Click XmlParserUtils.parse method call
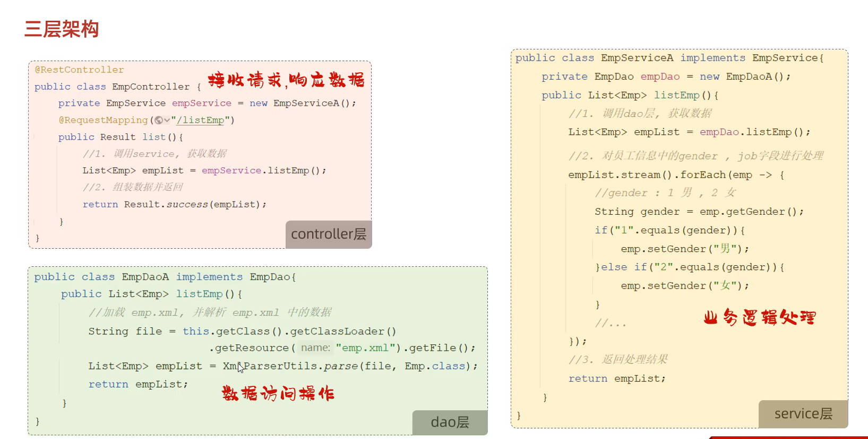This screenshot has height=439, width=868. 290,366
